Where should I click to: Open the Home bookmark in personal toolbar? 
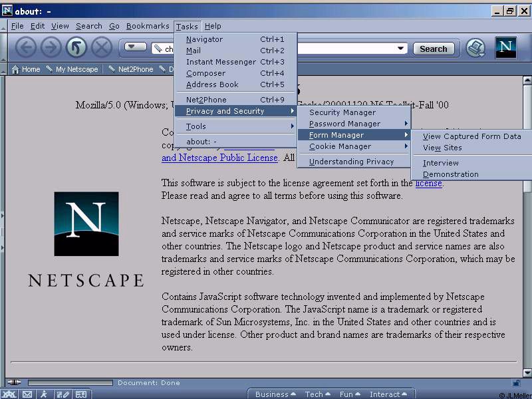tap(26, 69)
